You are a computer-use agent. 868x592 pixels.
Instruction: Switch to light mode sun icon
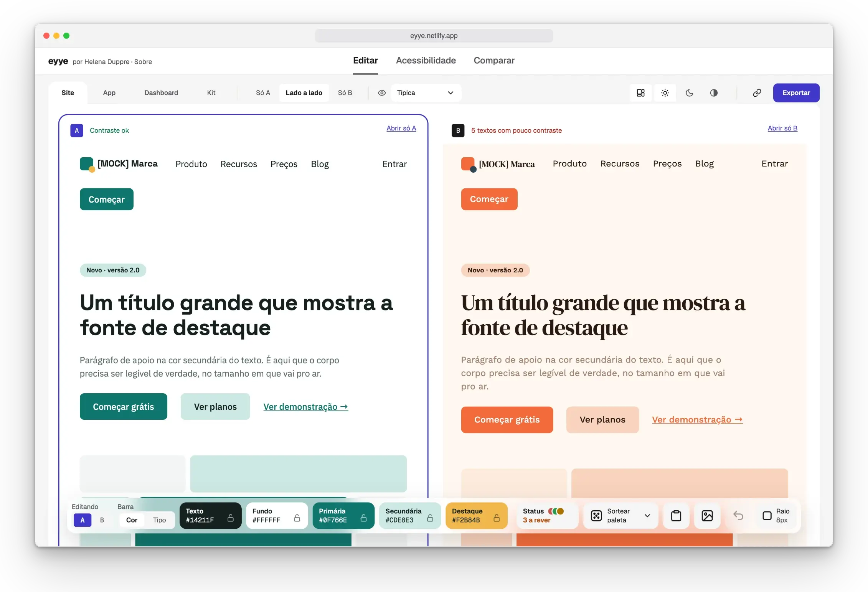(665, 93)
